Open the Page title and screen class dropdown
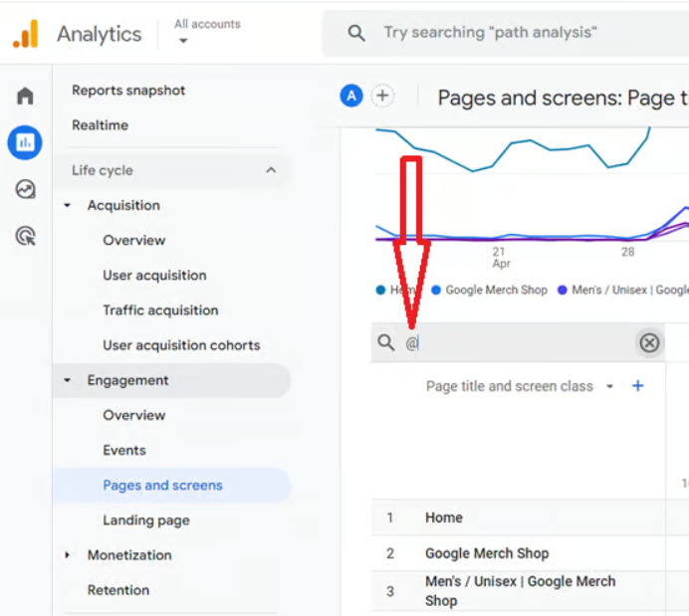 [521, 386]
